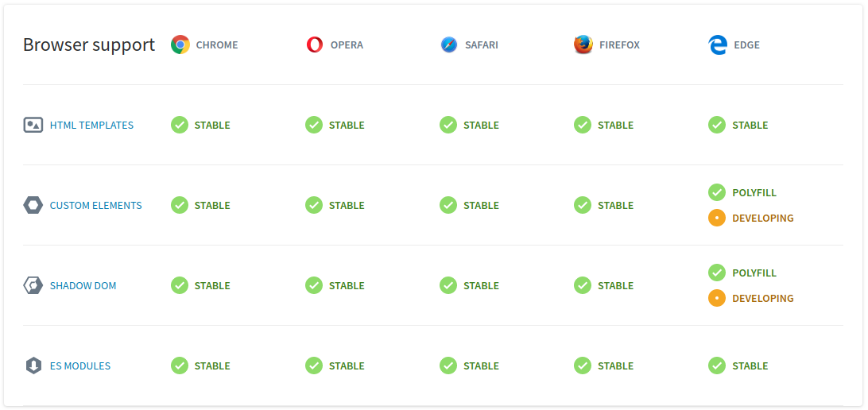Click the Custom Elements hexagon icon
The image size is (868, 410).
(33, 205)
